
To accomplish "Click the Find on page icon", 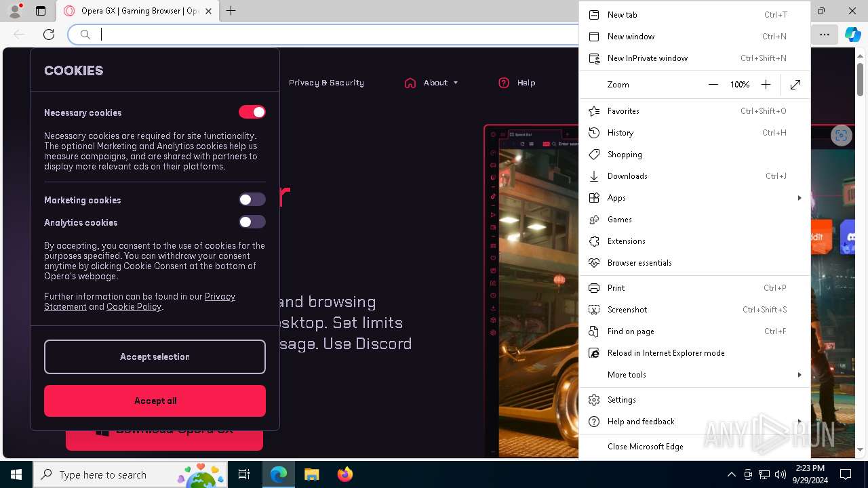I will (594, 331).
